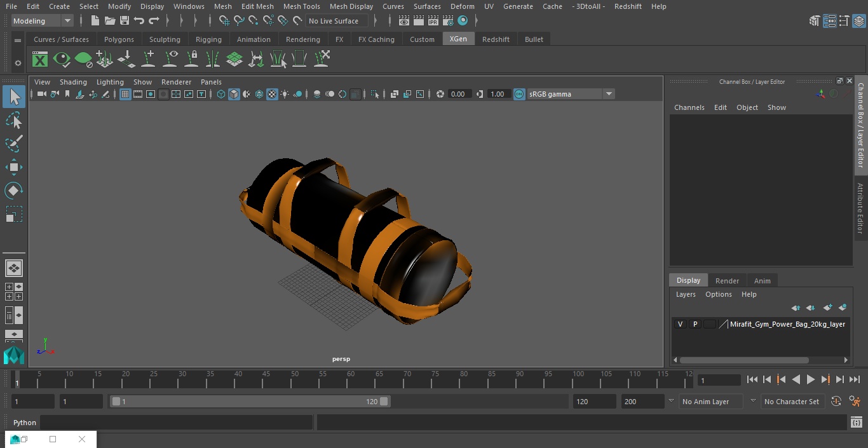Play the animation backwards

(796, 379)
